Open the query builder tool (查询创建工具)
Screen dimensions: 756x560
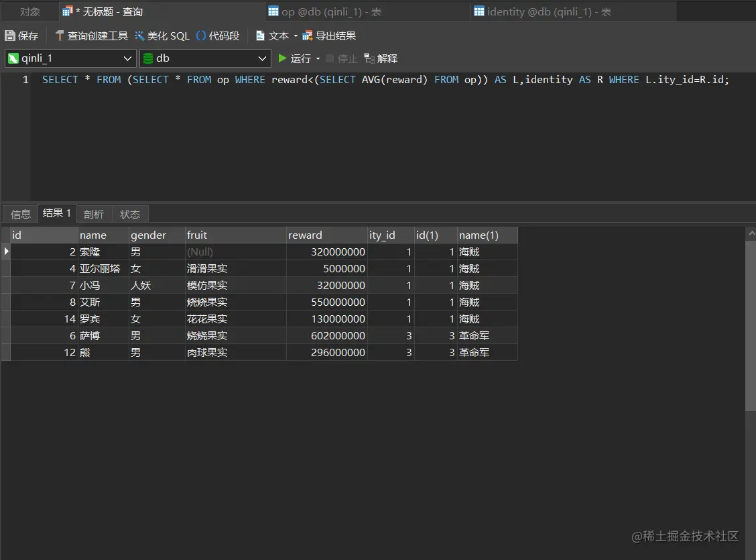(92, 36)
